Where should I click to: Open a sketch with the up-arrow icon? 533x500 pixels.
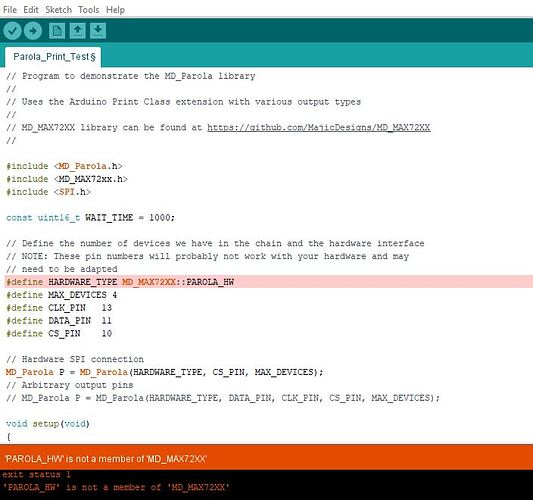click(x=78, y=31)
